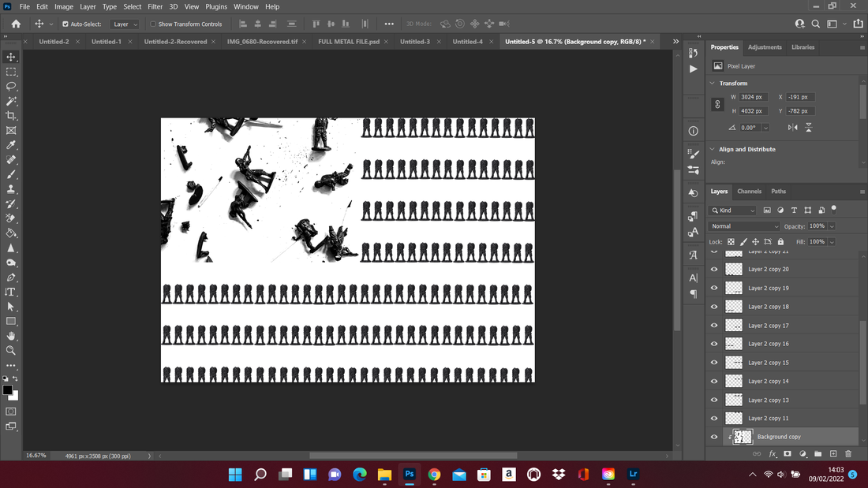Switch to FULL METAL FILE.psd tab
Viewport: 868px width, 488px height.
pos(349,42)
